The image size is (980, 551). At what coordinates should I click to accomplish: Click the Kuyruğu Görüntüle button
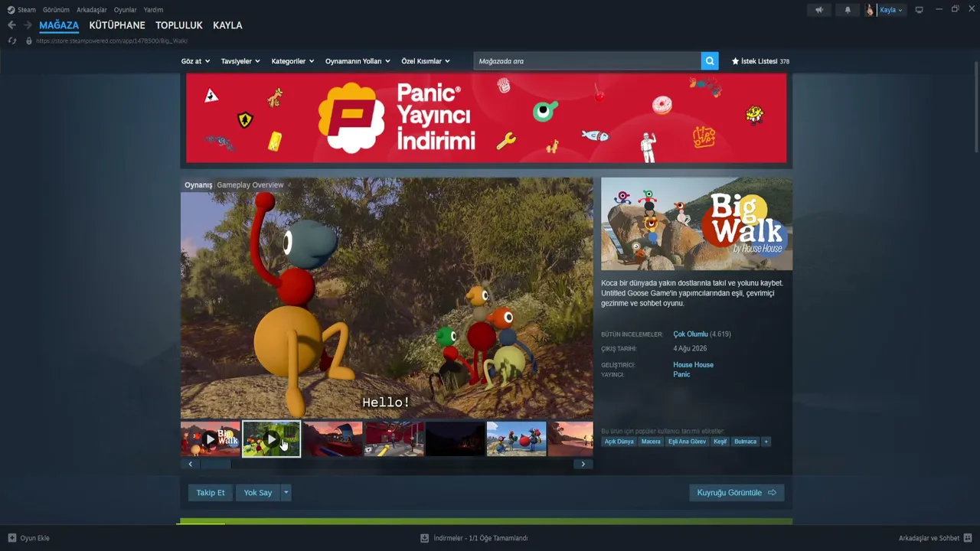737,493
